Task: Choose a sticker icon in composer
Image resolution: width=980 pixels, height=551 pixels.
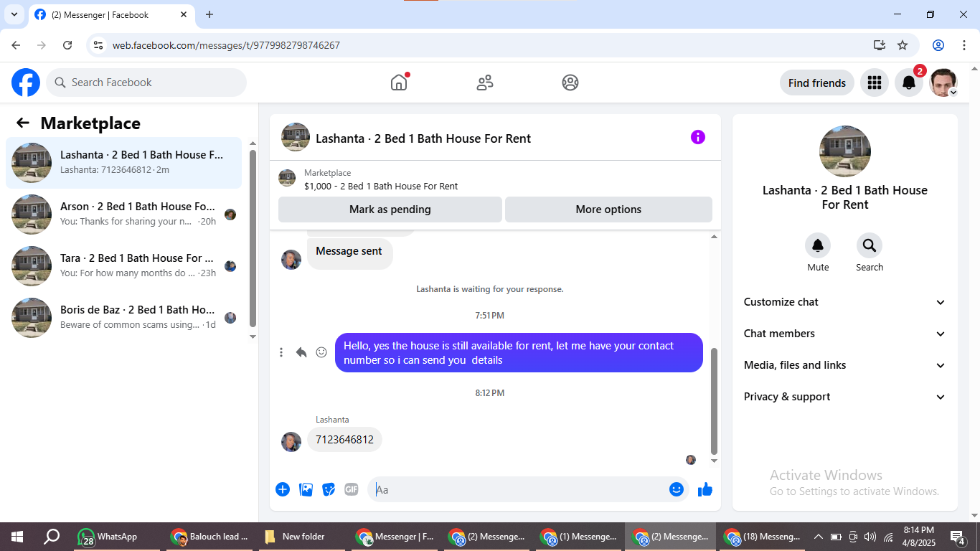Action: point(329,489)
